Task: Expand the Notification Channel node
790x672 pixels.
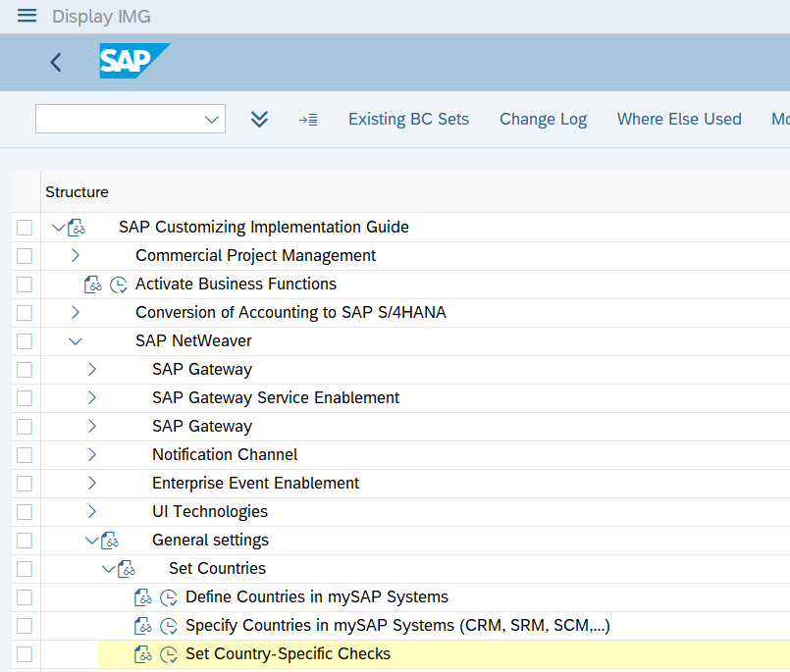Action: [92, 455]
